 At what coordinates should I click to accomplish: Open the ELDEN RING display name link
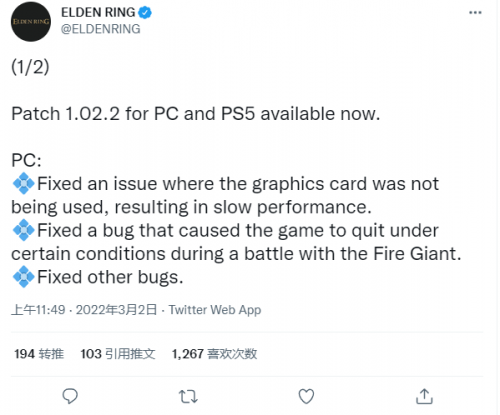coord(98,12)
